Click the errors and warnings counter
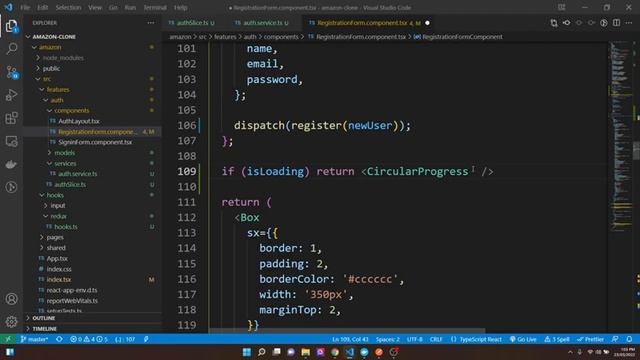The image size is (640, 360). 89,339
